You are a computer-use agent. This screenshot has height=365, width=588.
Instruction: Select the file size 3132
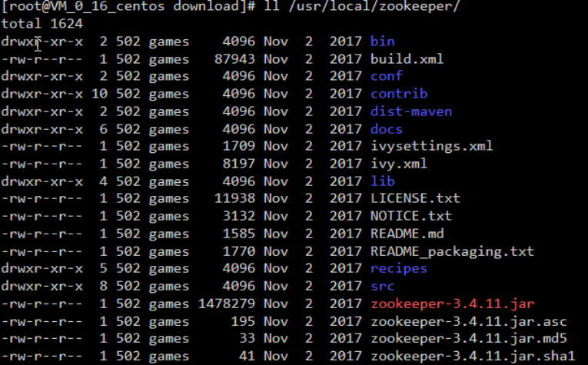point(239,216)
